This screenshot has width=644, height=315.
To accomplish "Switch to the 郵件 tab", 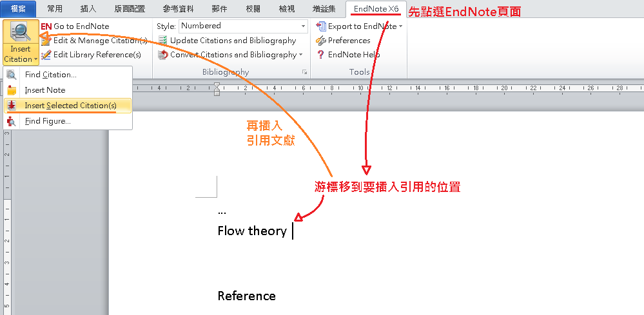I will tap(220, 9).
